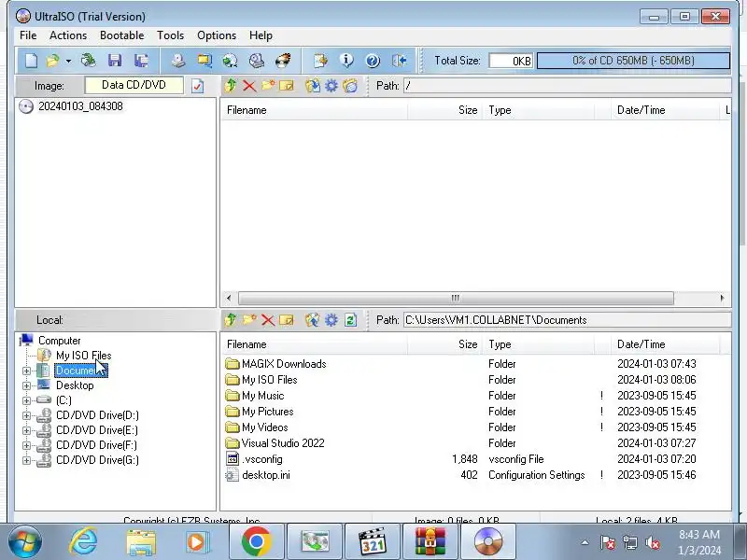Click the Rename icon in Image toolbar

click(x=287, y=86)
